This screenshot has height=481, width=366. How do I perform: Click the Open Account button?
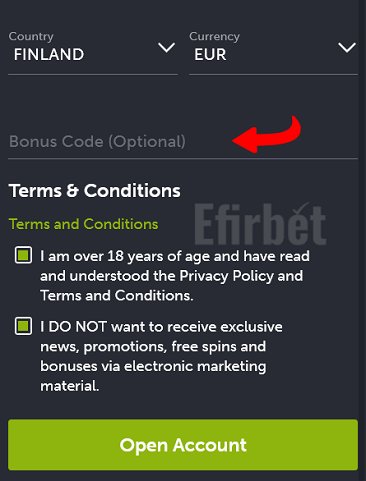pyautogui.click(x=183, y=445)
